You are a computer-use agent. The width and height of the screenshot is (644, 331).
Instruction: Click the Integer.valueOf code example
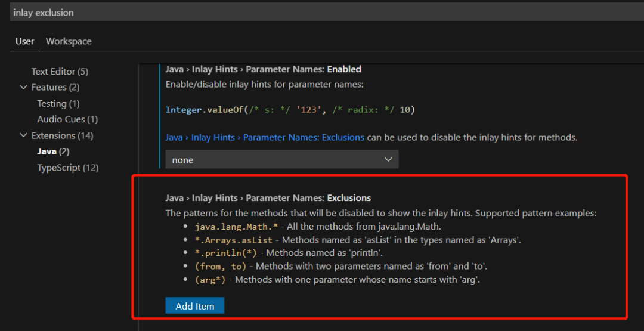[x=290, y=110]
